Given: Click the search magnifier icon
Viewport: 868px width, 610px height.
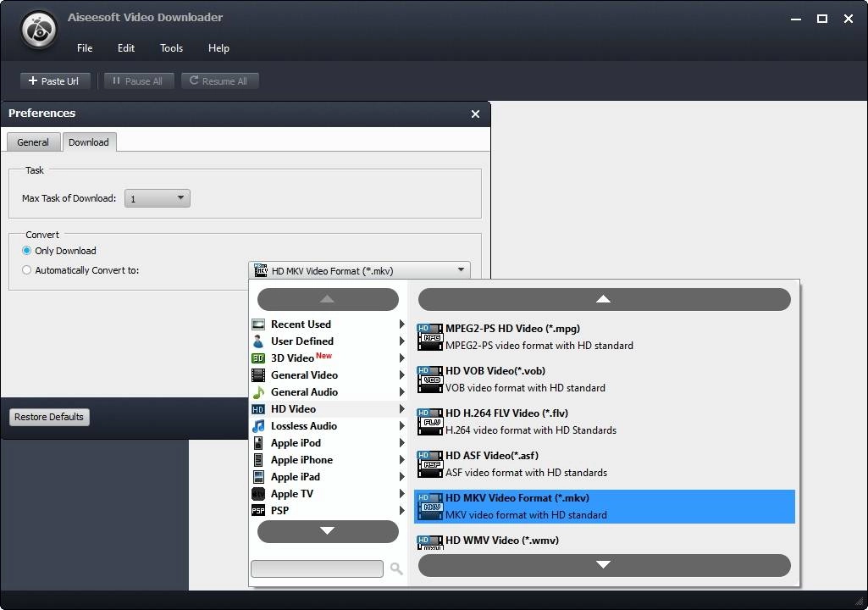Looking at the screenshot, I should 395,568.
